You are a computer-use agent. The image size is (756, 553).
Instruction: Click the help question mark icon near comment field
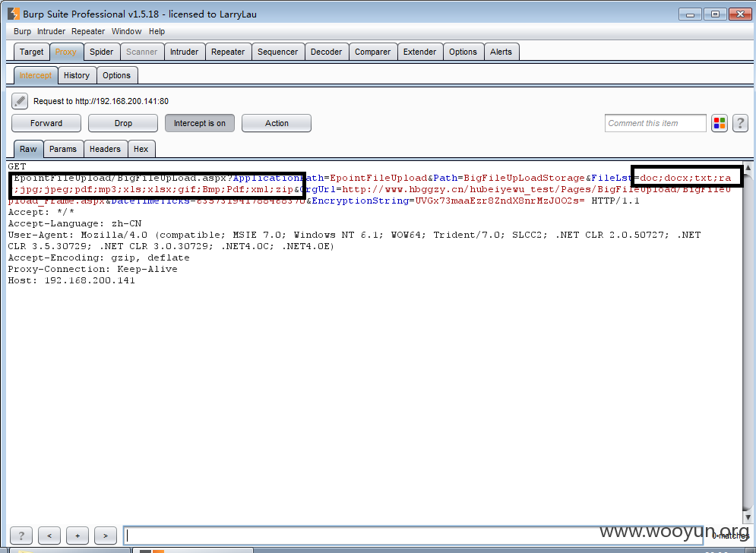tap(740, 123)
